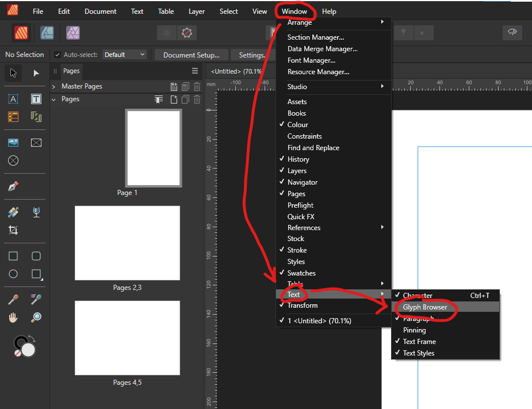Uncheck the Auto-select checkbox
532x409 pixels.
click(x=59, y=54)
